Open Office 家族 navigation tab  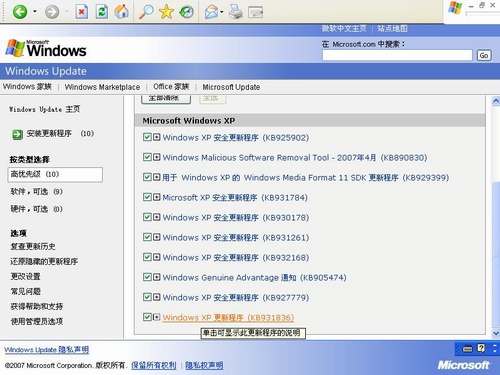point(171,87)
